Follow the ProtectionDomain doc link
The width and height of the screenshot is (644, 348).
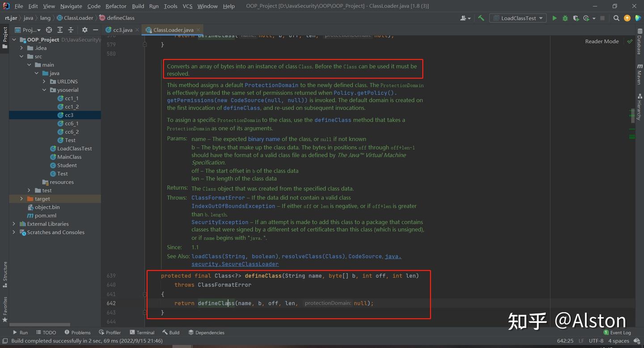[x=271, y=85]
